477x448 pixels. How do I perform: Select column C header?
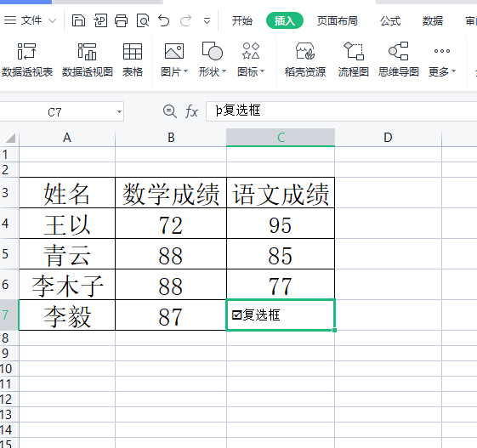click(x=281, y=138)
